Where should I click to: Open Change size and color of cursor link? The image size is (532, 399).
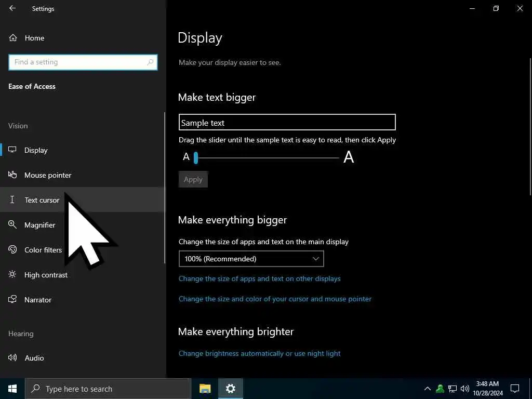click(x=275, y=299)
